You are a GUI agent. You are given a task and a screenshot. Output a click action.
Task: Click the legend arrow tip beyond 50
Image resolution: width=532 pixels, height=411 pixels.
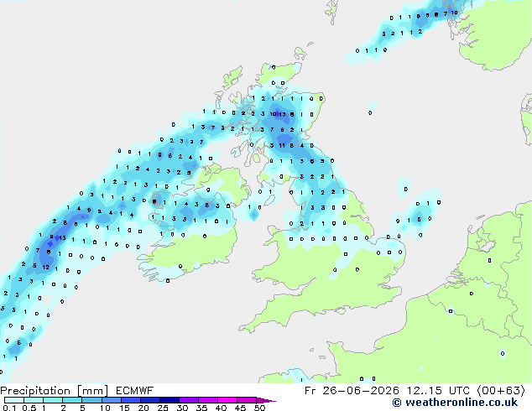click(266, 400)
